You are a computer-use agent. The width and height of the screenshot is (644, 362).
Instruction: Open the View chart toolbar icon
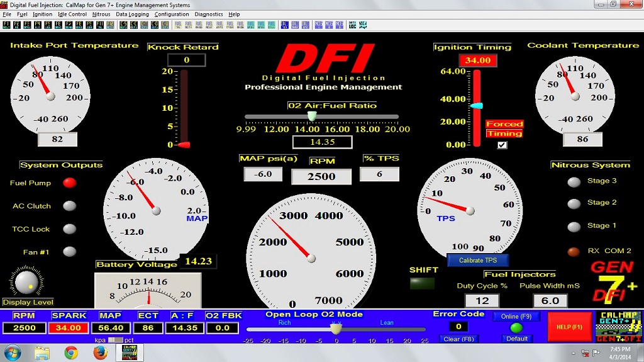pyautogui.click(x=363, y=25)
